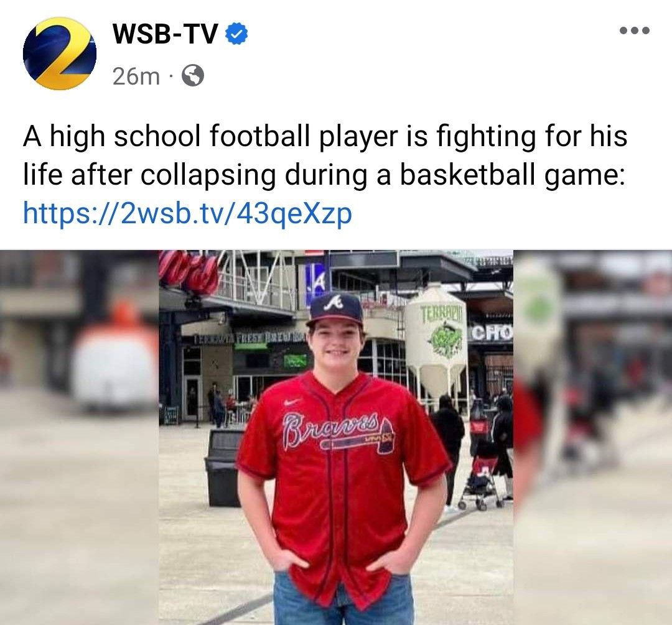Click the blurred left side of photo
672x625 pixels.
point(79,437)
